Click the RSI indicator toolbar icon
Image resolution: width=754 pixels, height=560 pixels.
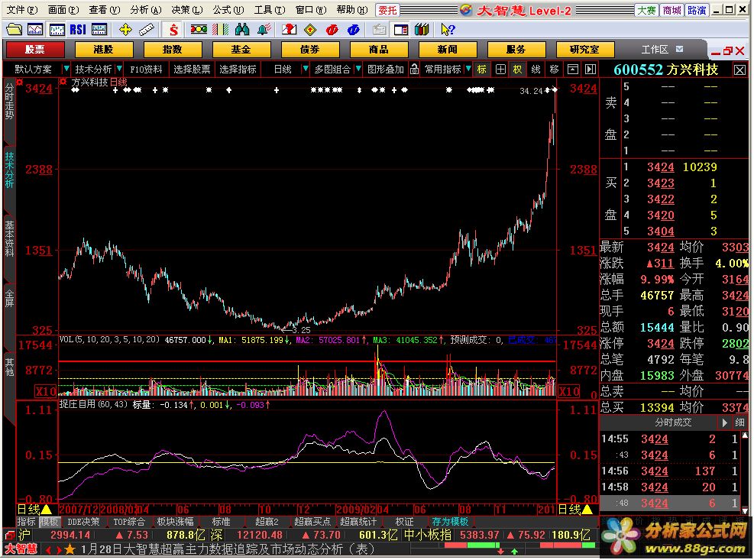[78, 30]
